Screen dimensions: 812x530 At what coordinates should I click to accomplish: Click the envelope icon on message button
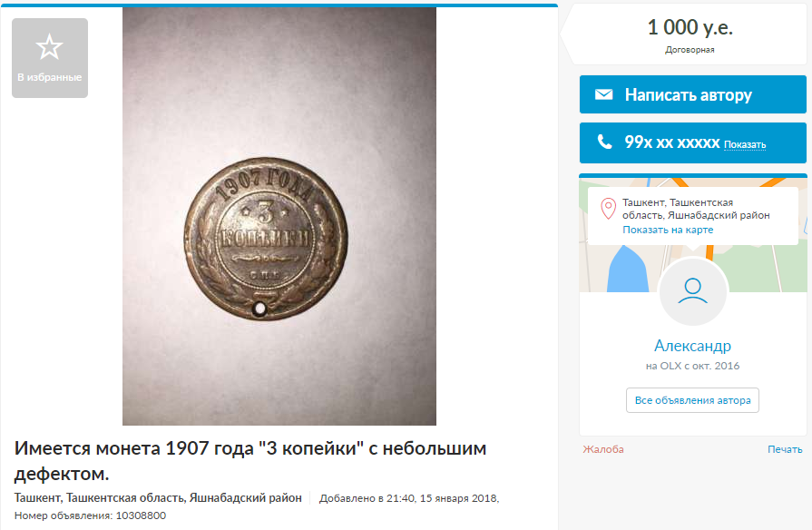(x=603, y=94)
